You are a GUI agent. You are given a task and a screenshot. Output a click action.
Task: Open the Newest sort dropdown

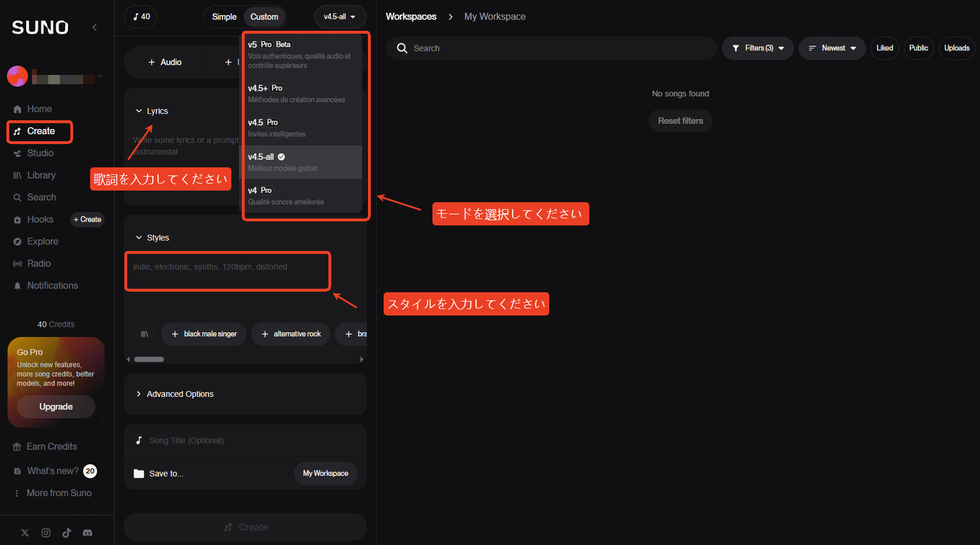[x=832, y=48]
